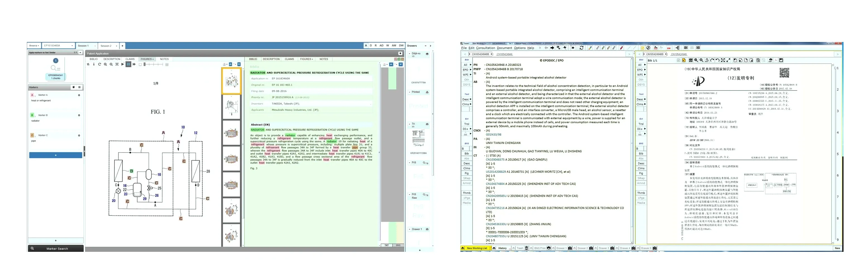Tick the checkbox beside the figure zoom slider
The width and height of the screenshot is (868, 277).
point(140,64)
